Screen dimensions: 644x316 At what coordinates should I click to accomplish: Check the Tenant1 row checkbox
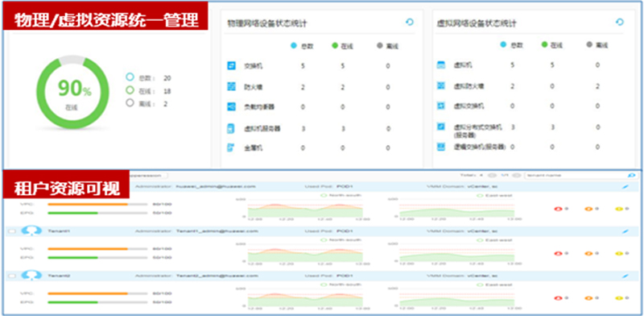point(12,231)
